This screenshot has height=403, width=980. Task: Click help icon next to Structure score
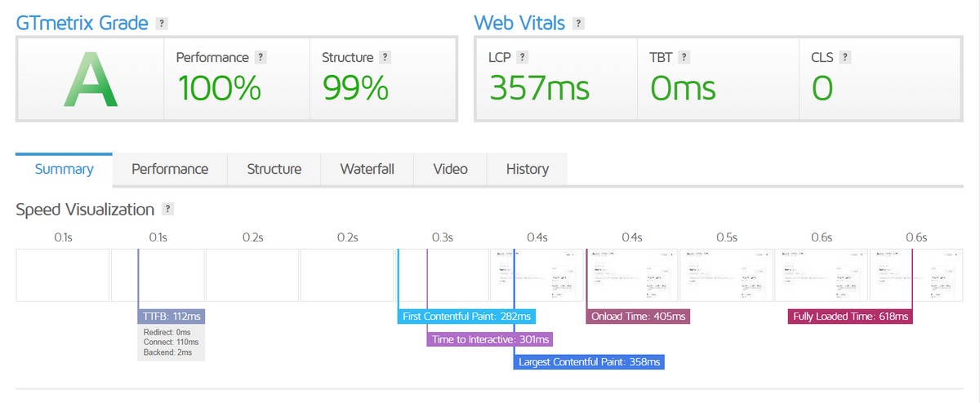[385, 57]
